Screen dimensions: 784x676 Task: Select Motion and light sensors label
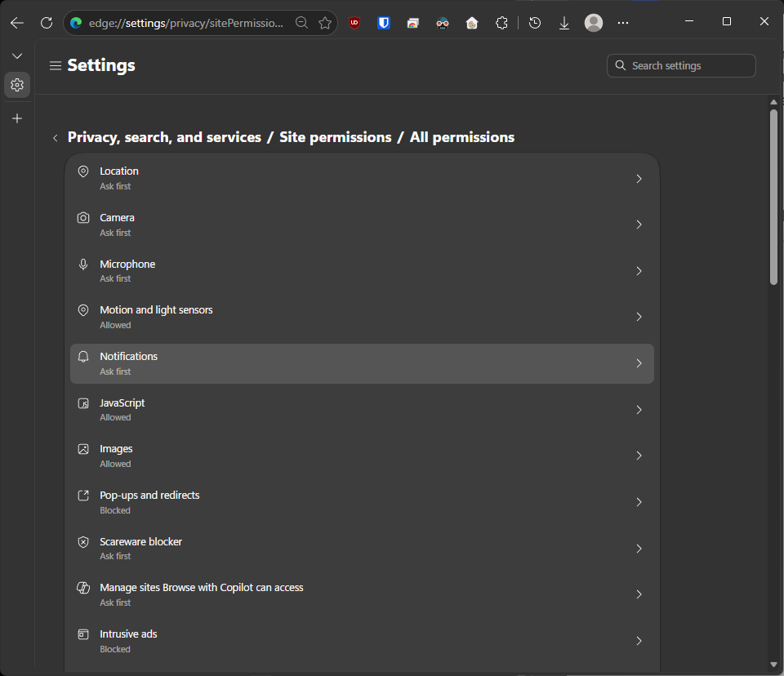[156, 310]
